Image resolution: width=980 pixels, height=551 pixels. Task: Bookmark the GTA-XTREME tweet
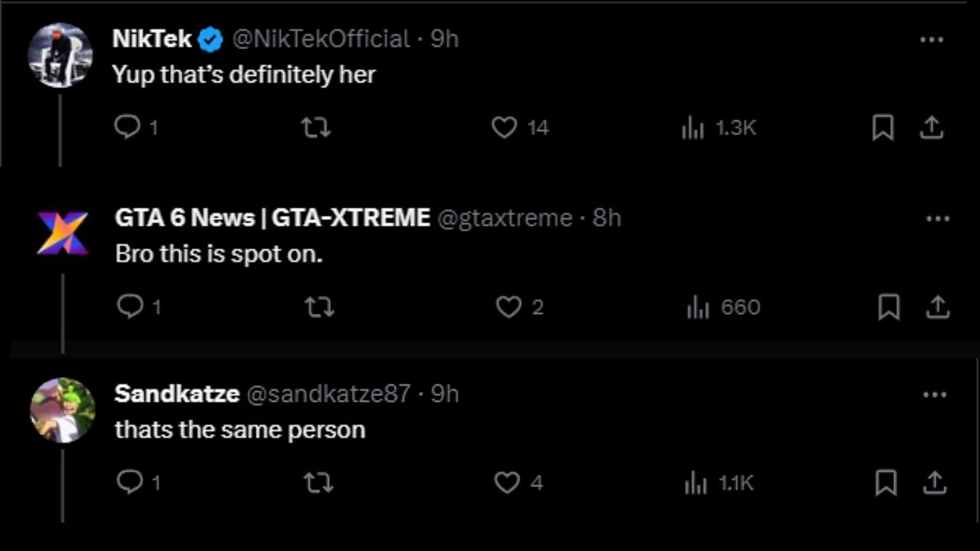[x=889, y=307]
